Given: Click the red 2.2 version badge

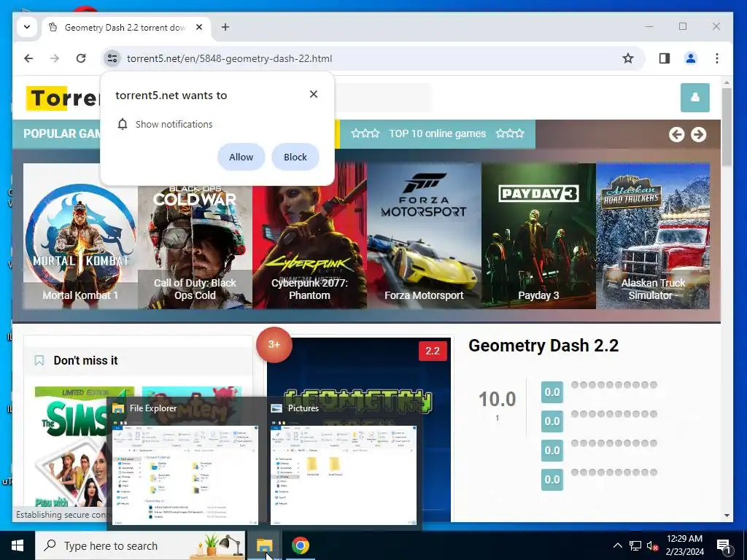Looking at the screenshot, I should [x=432, y=351].
